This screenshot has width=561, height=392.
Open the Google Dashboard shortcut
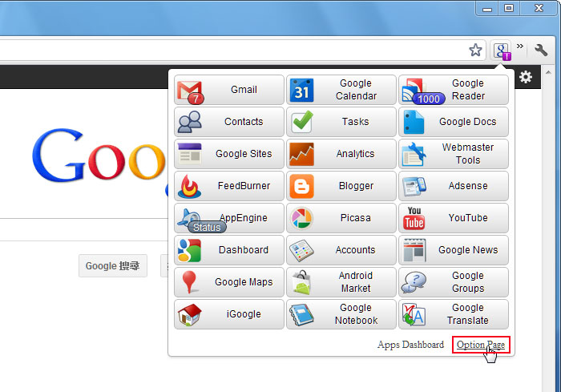229,250
